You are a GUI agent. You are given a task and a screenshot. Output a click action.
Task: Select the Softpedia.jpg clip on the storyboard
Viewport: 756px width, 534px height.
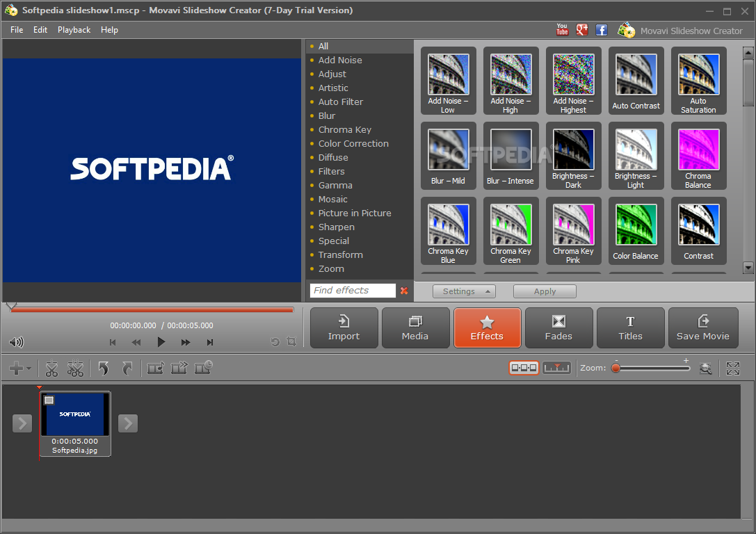[74, 423]
